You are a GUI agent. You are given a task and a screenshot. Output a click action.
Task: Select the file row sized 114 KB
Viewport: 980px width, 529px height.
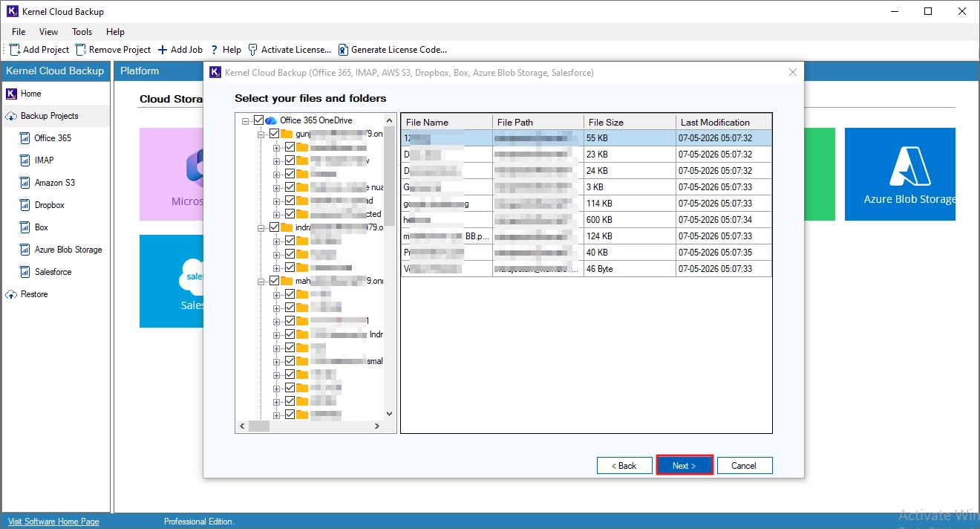[x=587, y=204]
